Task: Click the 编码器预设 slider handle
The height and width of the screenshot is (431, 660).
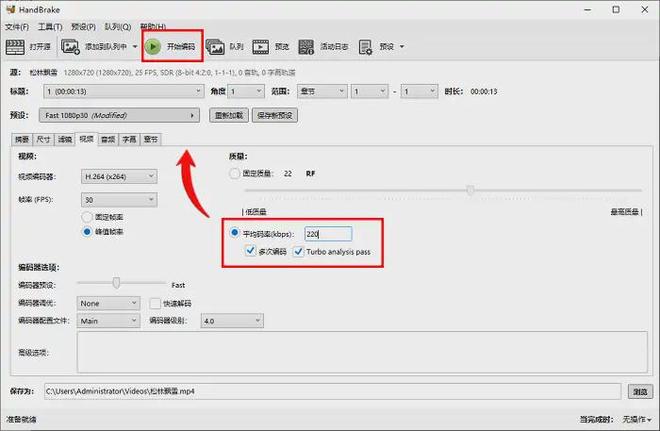Action: 117,283
